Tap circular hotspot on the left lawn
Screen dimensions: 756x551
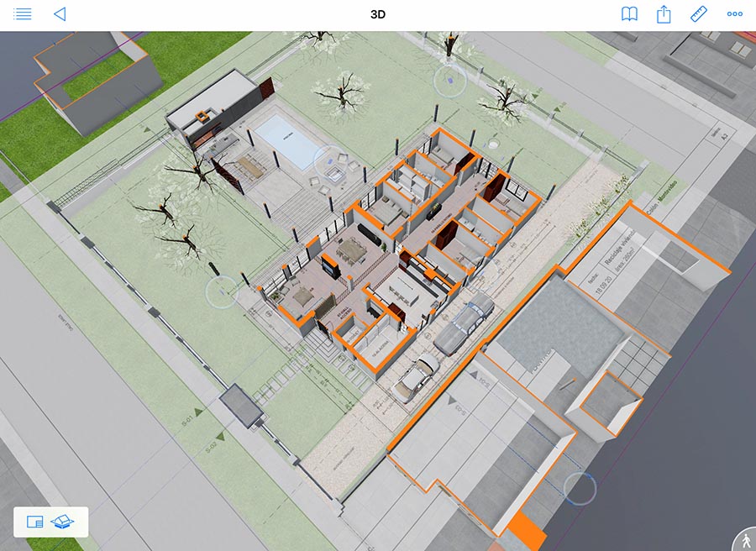coord(221,292)
